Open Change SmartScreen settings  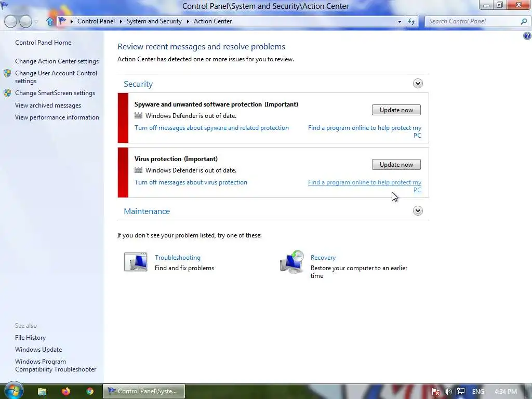55,93
